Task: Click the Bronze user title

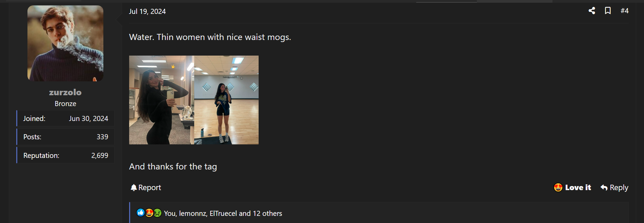Action: 65,104
